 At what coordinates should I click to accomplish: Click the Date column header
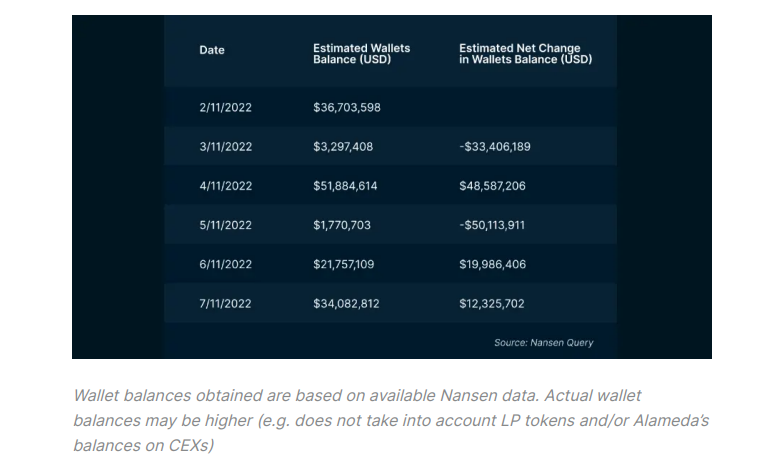(212, 49)
